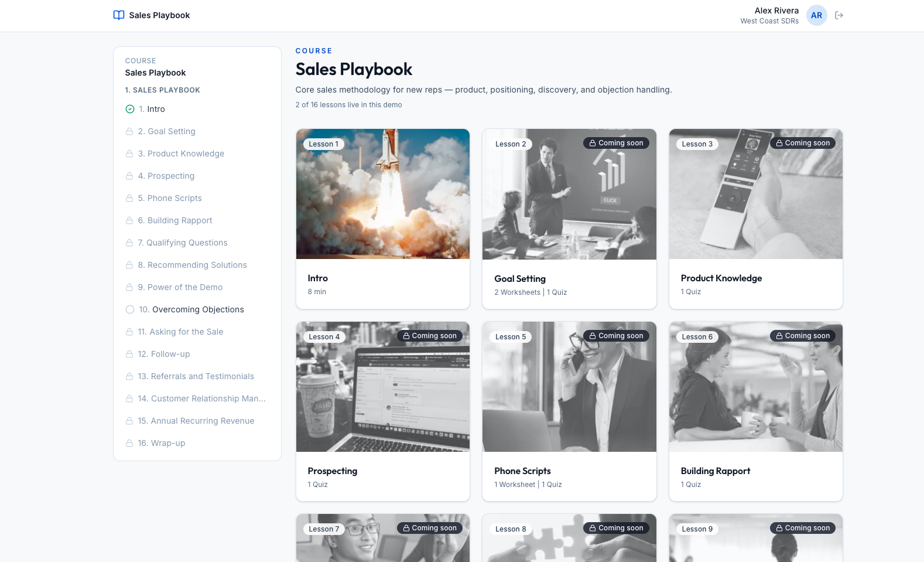Click the laptop thumbnail for Lesson 4
The image size is (924, 562).
pyautogui.click(x=383, y=387)
